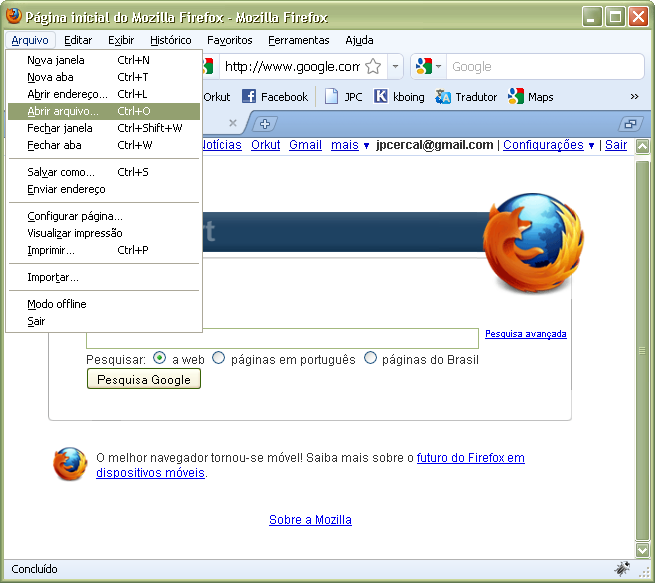Select the 'a web' radio button
The height and width of the screenshot is (583, 655).
[x=160, y=358]
